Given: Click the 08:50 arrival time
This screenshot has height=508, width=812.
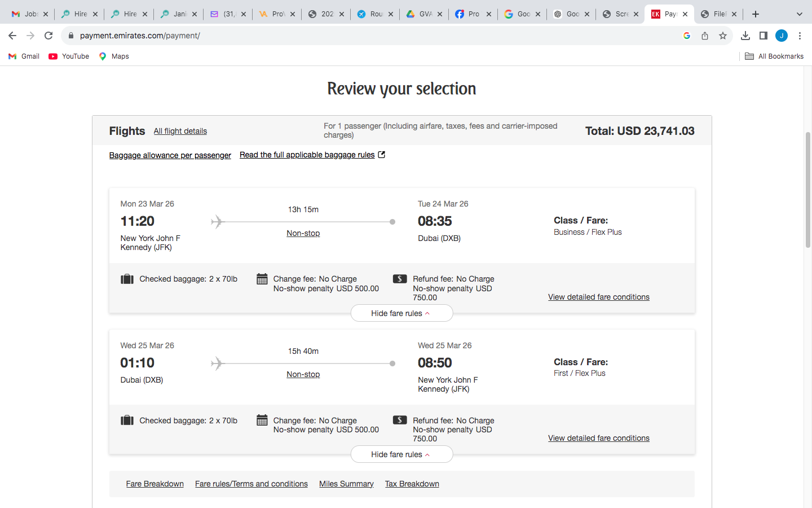Looking at the screenshot, I should tap(435, 363).
